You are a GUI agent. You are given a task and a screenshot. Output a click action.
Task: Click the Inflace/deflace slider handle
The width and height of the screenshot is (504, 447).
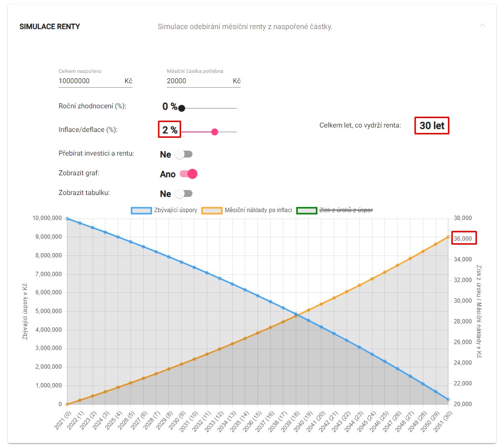(x=215, y=131)
